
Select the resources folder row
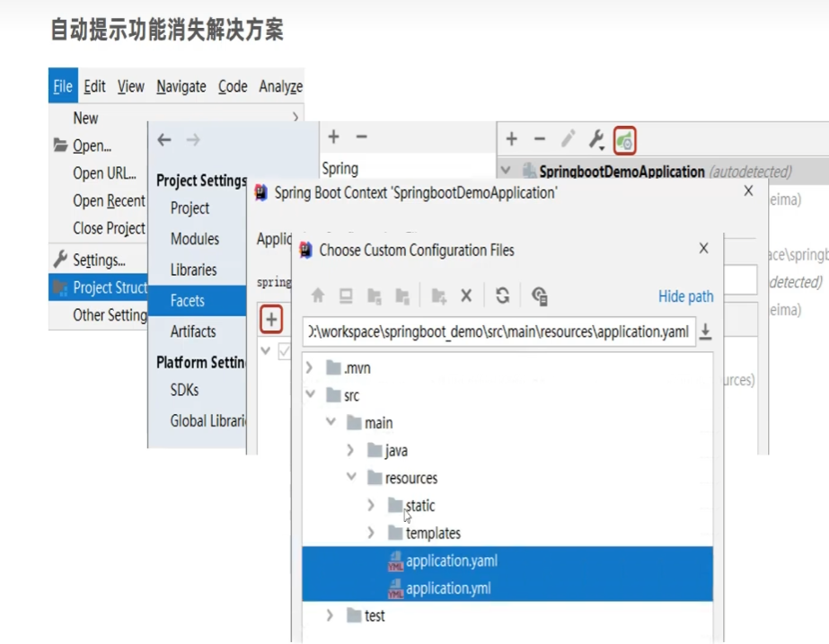coord(507,478)
